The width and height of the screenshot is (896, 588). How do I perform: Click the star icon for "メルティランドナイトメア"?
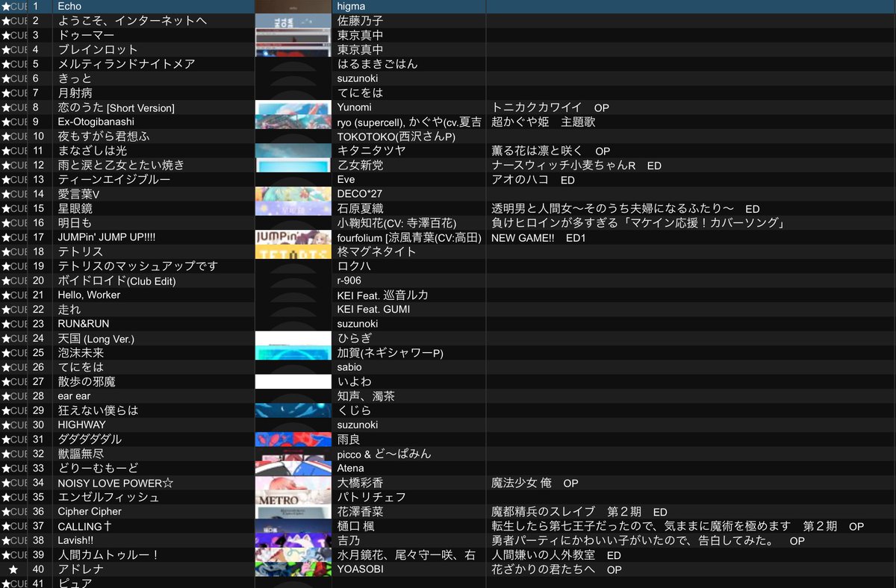click(x=6, y=63)
